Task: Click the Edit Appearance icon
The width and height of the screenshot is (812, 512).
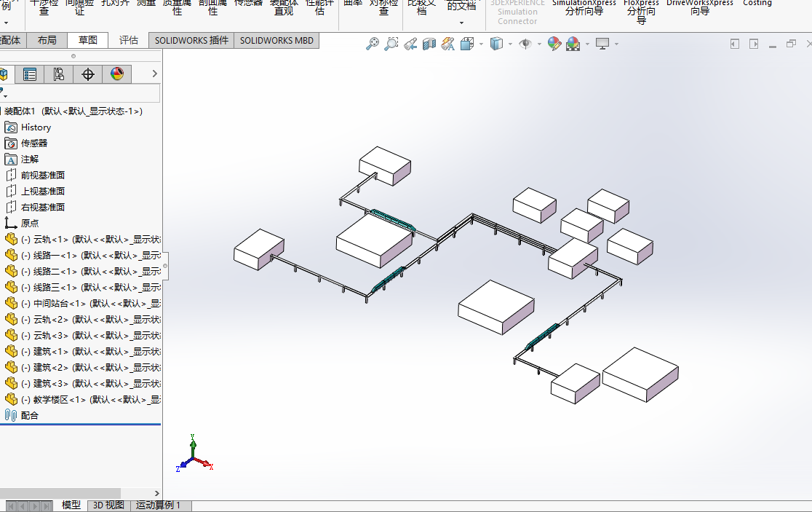Action: pos(554,44)
